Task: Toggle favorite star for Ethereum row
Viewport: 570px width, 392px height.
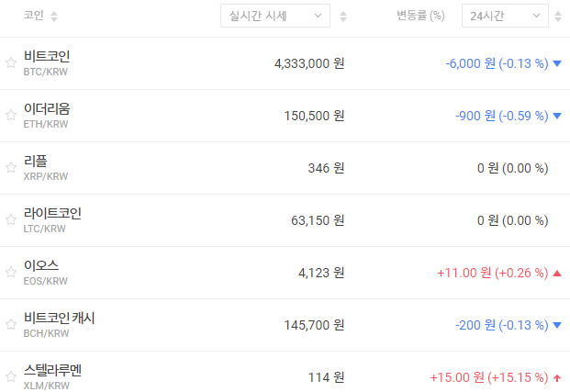Action: click(x=11, y=116)
